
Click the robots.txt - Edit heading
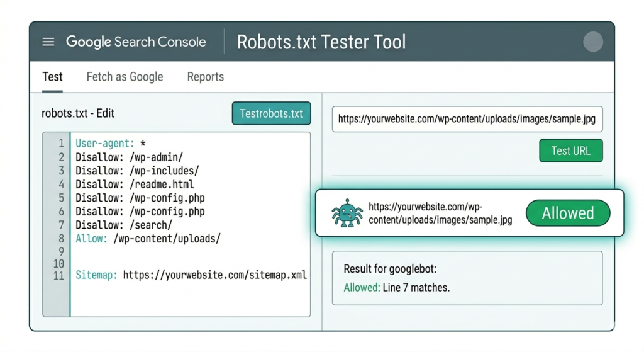click(78, 113)
